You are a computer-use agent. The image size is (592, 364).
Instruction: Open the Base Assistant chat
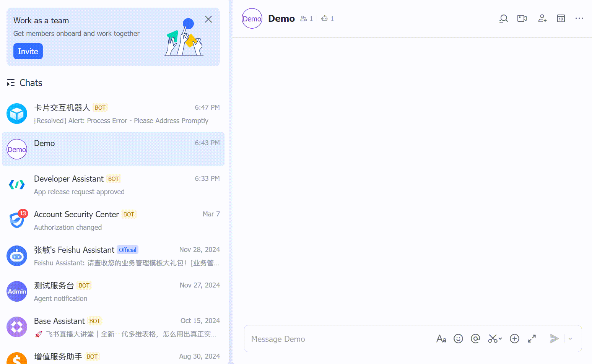[113, 327]
